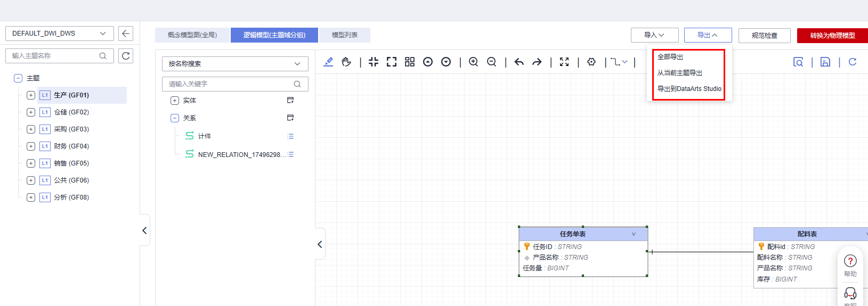Image resolution: width=868 pixels, height=306 pixels.
Task: Open connector line style dropdown
Action: [x=619, y=62]
